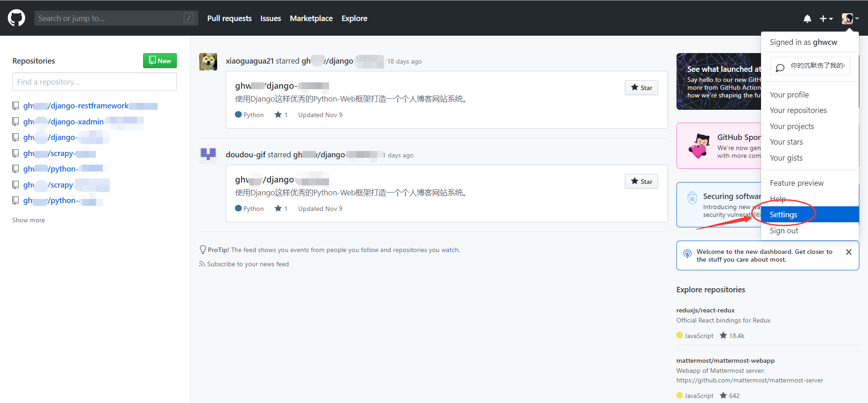This screenshot has width=868, height=403.
Task: Star the repo in xiaoguagua21's card
Action: [641, 88]
